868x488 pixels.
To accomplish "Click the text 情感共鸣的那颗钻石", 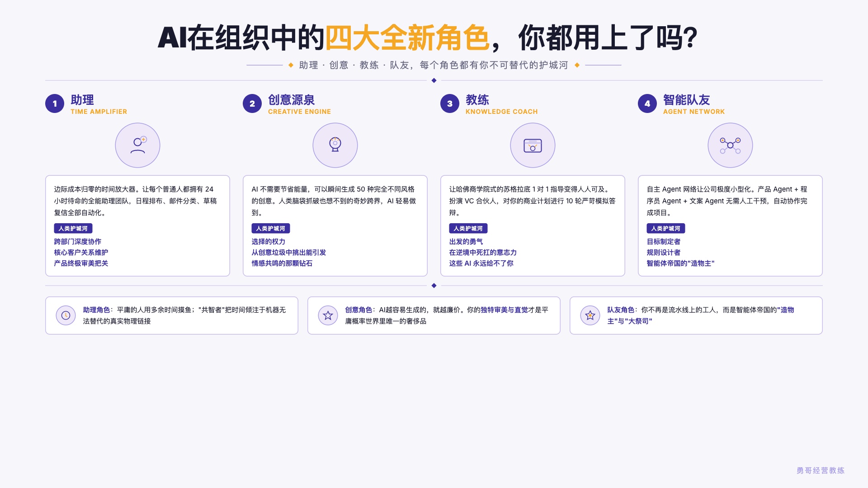I will pos(282,263).
